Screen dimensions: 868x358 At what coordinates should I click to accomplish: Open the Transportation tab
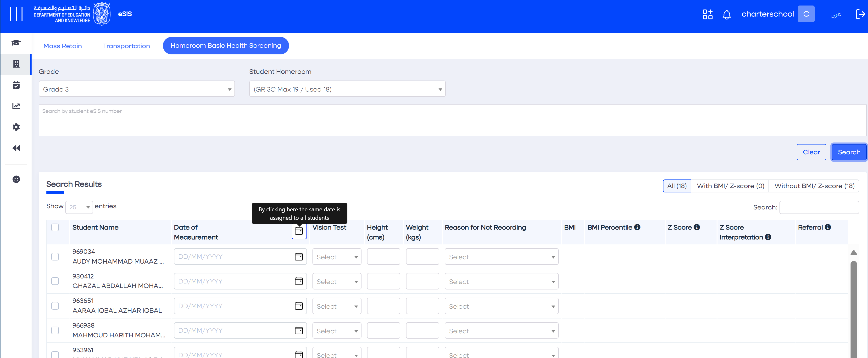(x=126, y=46)
